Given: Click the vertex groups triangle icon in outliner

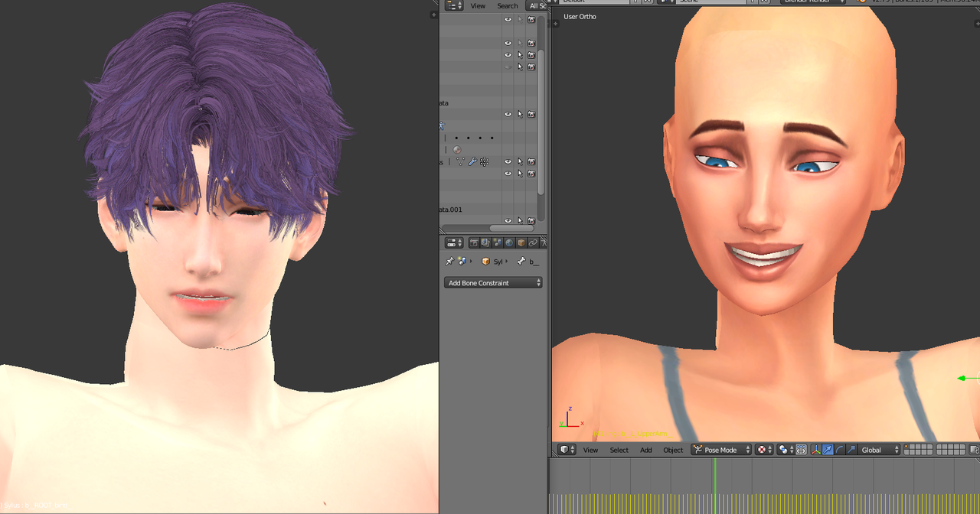Looking at the screenshot, I should [x=460, y=162].
